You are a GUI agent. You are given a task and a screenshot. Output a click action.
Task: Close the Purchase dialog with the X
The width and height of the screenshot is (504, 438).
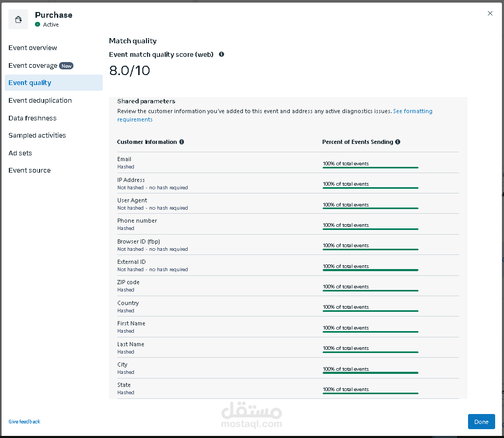pos(490,14)
